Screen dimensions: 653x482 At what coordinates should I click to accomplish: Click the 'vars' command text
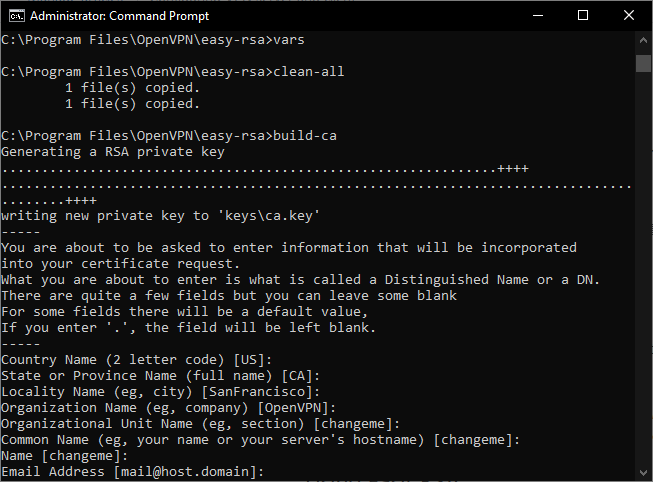pos(289,40)
